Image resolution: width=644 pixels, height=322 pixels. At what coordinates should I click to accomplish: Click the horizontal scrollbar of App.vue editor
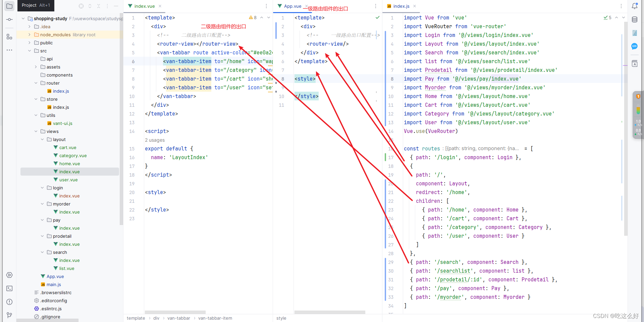(x=329, y=312)
